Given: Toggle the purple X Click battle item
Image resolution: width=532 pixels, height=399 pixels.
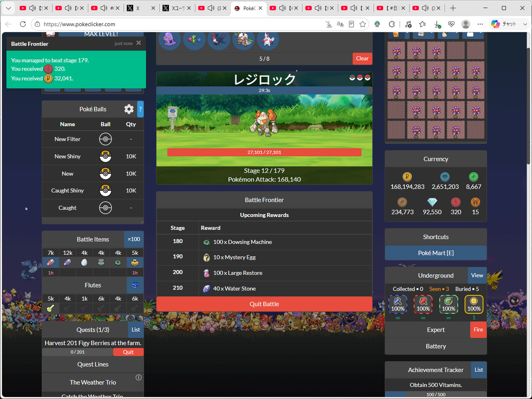Looking at the screenshot, I should pyautogui.click(x=67, y=262).
